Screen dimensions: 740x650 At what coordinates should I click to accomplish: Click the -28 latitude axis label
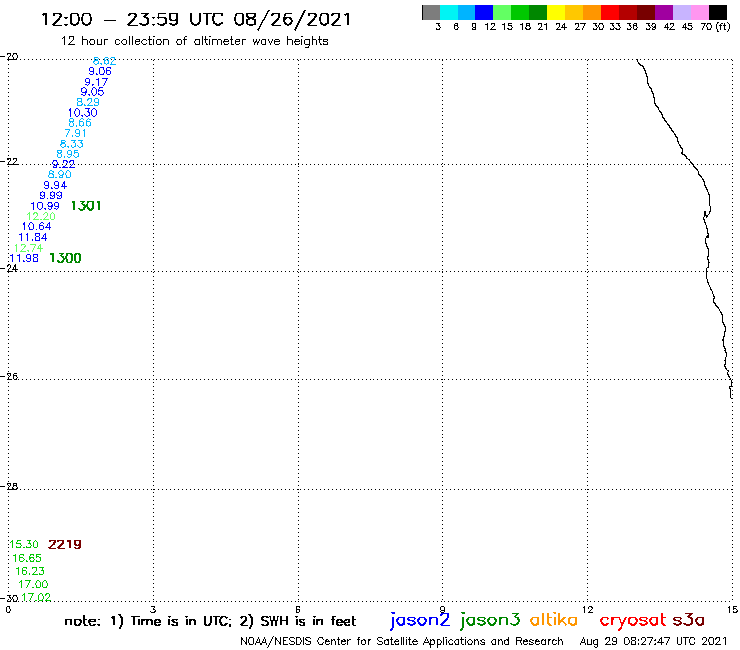(x=9, y=486)
